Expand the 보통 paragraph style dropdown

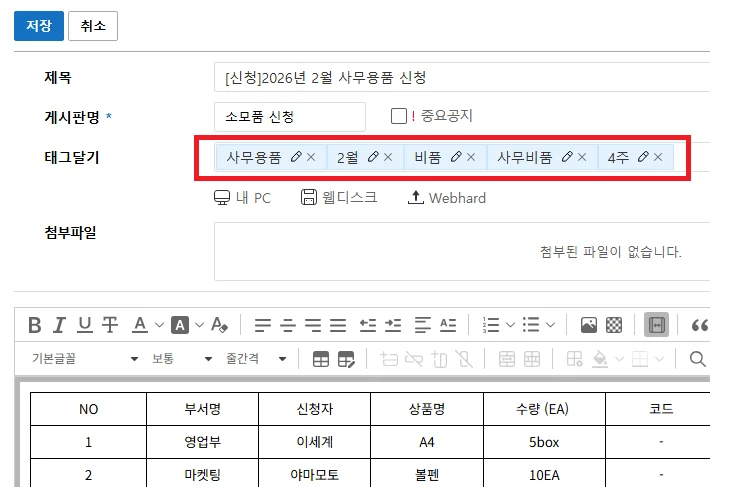coord(182,359)
